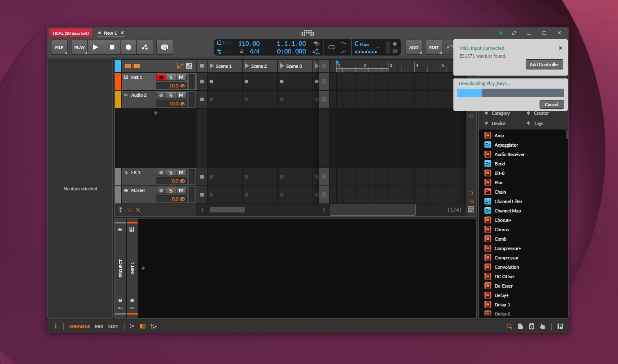This screenshot has width=618, height=364.
Task: Solo the Audio 2 track
Action: point(171,95)
